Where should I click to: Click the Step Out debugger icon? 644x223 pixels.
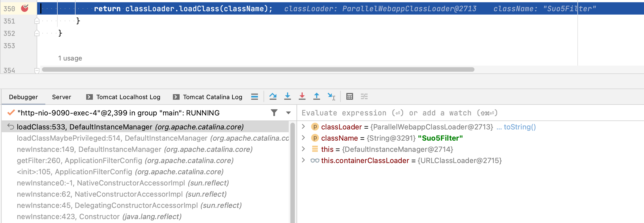point(317,96)
